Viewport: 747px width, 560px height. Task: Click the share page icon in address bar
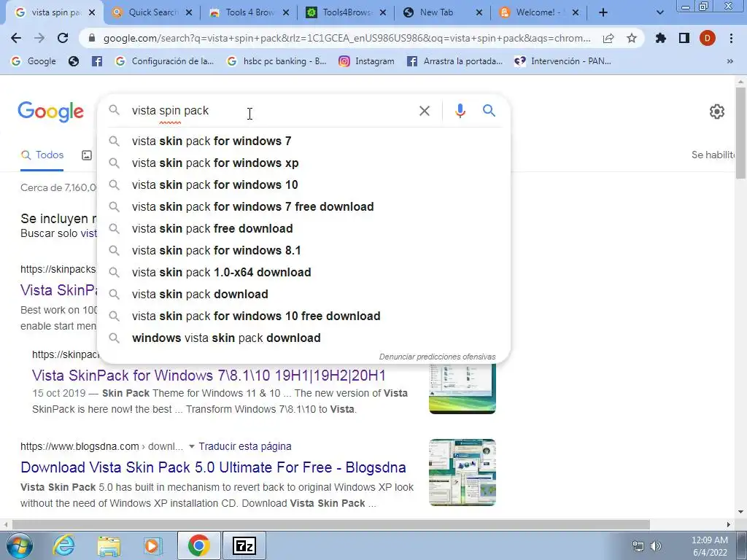coord(608,39)
